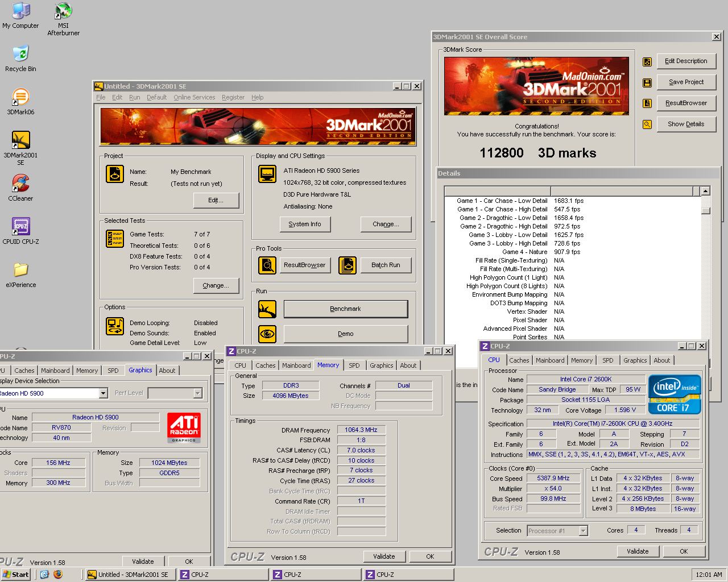Open the Perf Level dropdown
Image resolution: width=728 pixels, height=582 pixels.
tap(198, 393)
